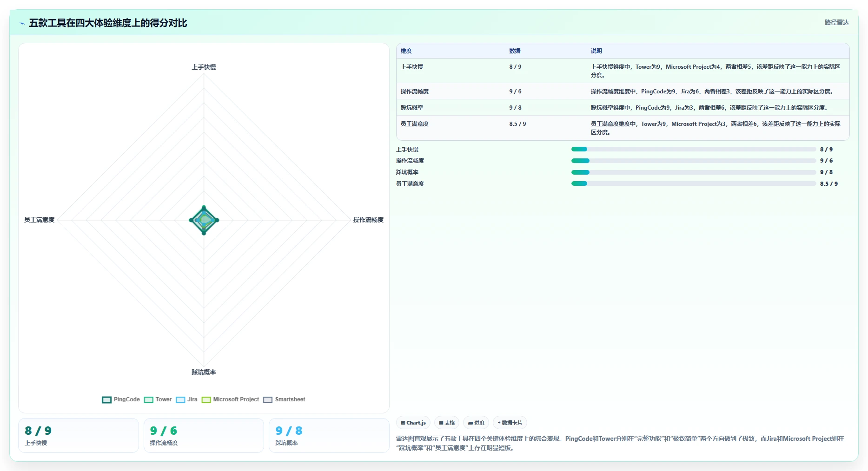Click the radar axis label 上手快慢
868x471 pixels.
tap(204, 67)
